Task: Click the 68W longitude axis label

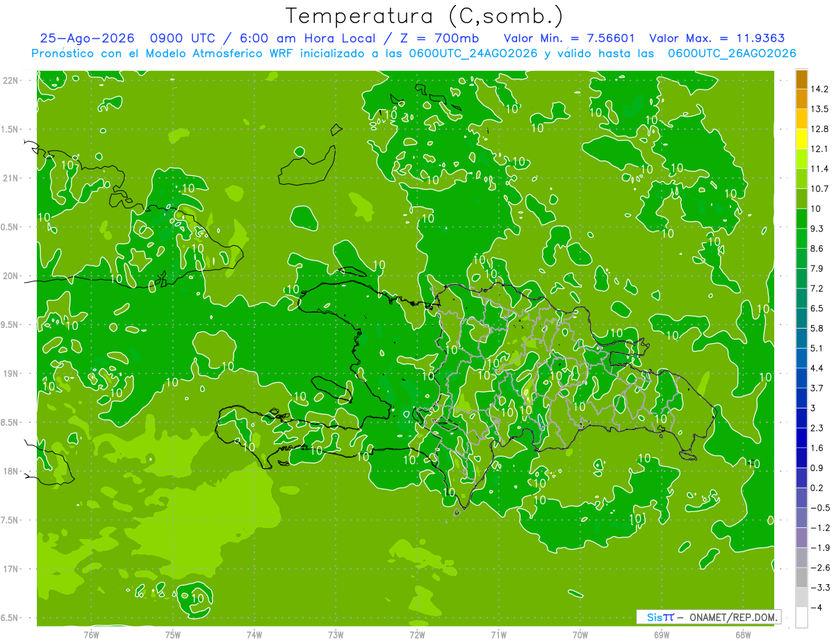Action: coord(743,634)
